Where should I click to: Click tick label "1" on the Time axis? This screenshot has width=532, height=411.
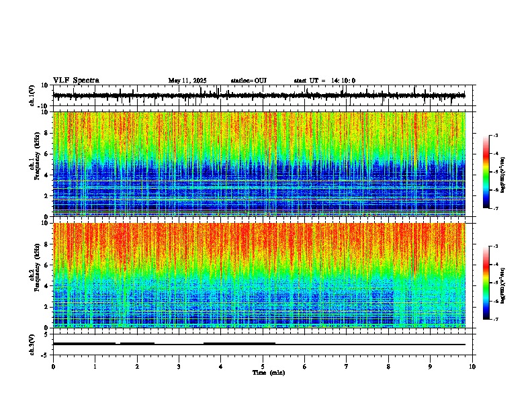[95, 367]
